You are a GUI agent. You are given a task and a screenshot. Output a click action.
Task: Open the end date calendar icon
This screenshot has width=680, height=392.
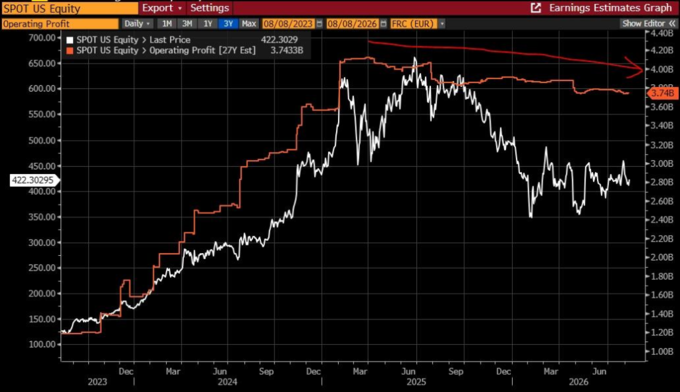click(383, 23)
